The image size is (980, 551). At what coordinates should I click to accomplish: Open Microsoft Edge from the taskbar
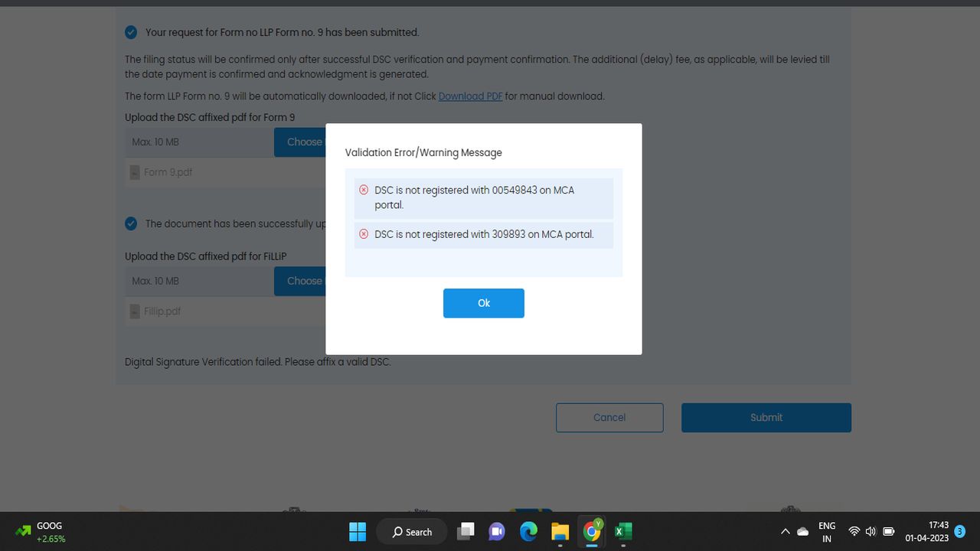pyautogui.click(x=528, y=532)
